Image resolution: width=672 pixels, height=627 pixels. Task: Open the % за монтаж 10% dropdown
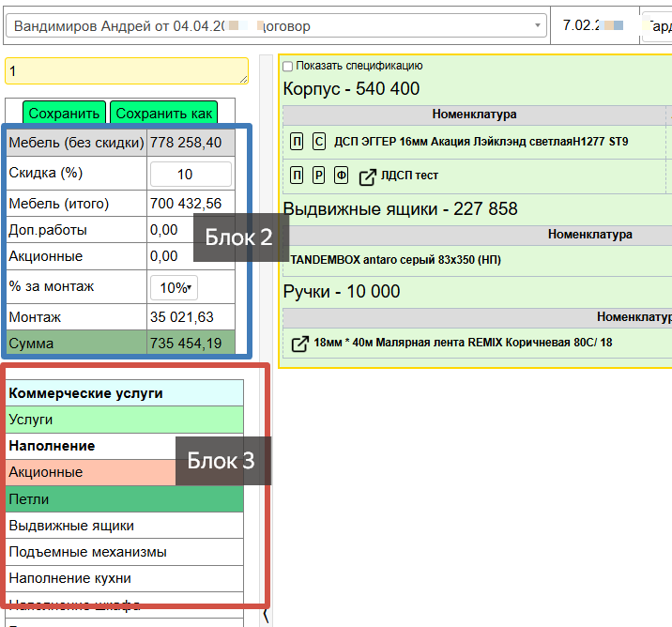tap(174, 287)
